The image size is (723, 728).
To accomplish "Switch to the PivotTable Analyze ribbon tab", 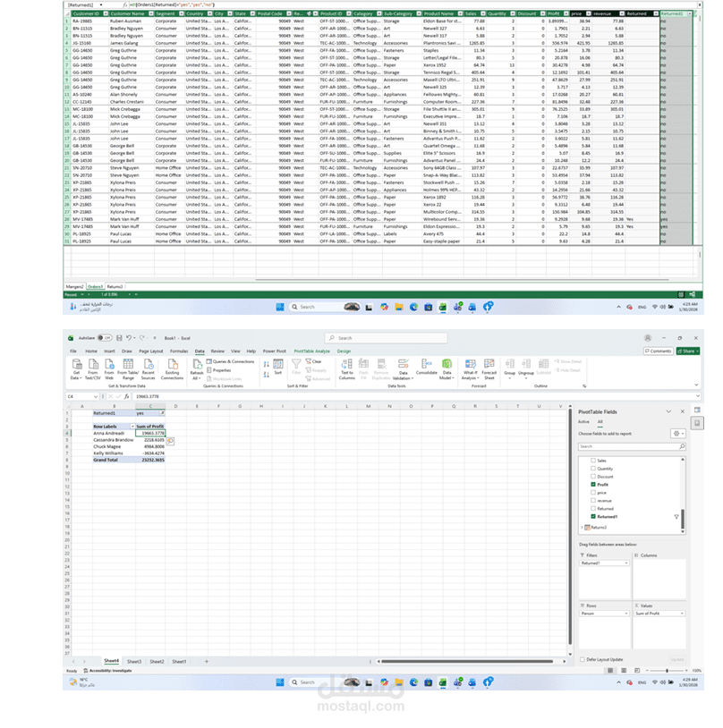I will (311, 351).
